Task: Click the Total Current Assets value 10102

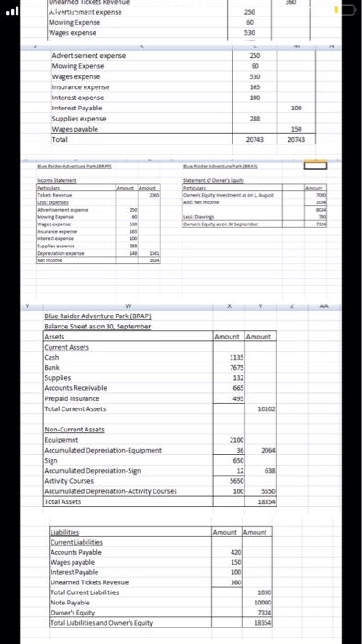Action: pos(266,409)
